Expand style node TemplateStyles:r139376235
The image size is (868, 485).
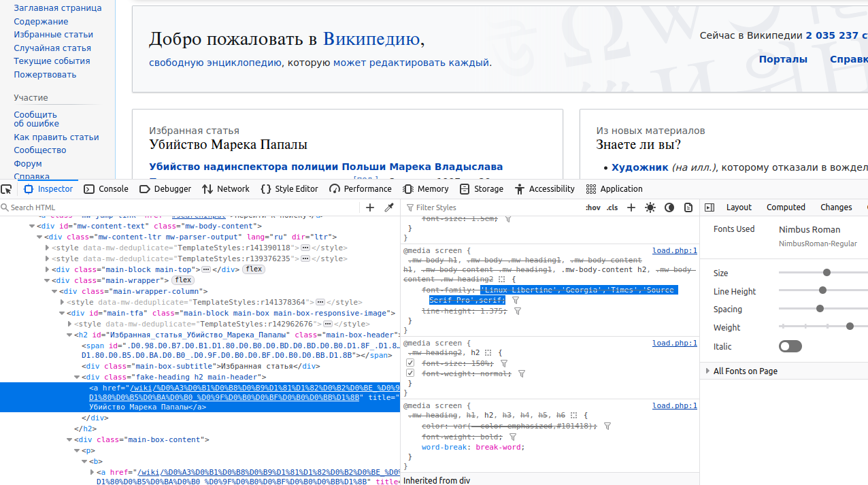tap(47, 258)
